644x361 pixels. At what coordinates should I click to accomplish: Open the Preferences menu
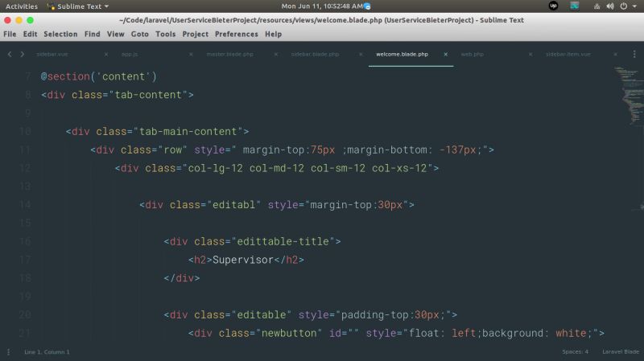tap(236, 34)
